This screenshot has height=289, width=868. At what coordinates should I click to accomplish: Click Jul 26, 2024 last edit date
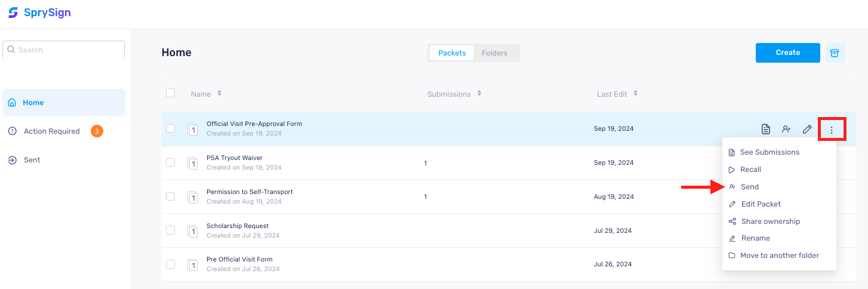(612, 264)
